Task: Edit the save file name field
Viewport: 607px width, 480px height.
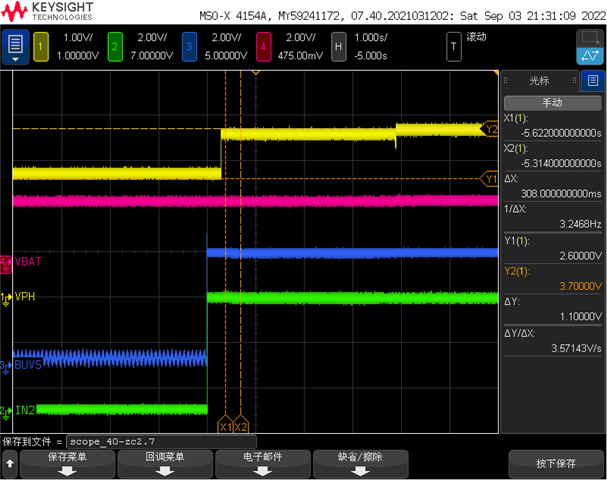Action: (x=161, y=442)
